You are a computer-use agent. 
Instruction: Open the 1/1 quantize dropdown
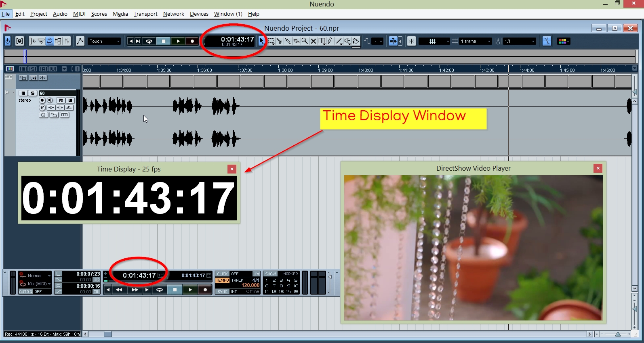(520, 41)
